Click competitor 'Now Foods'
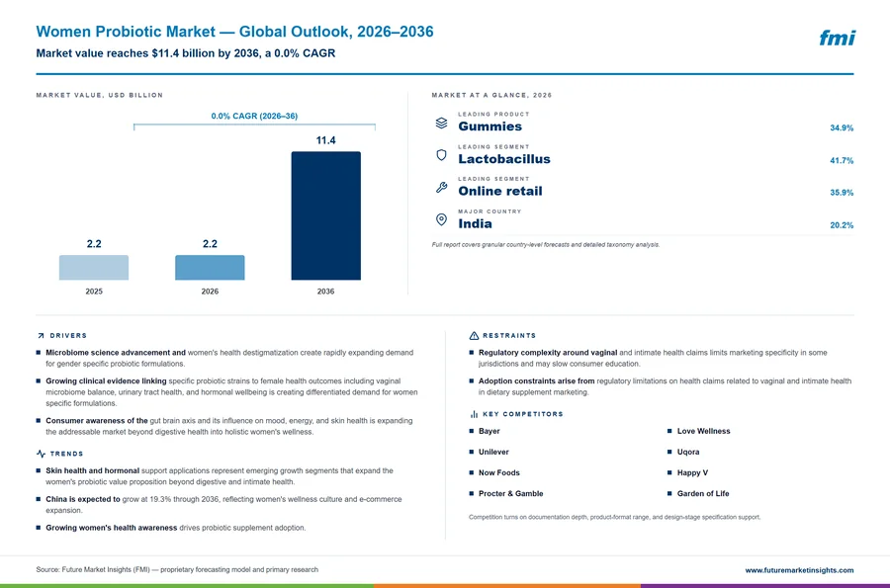Screen dimensions: 890x588 [x=499, y=473]
